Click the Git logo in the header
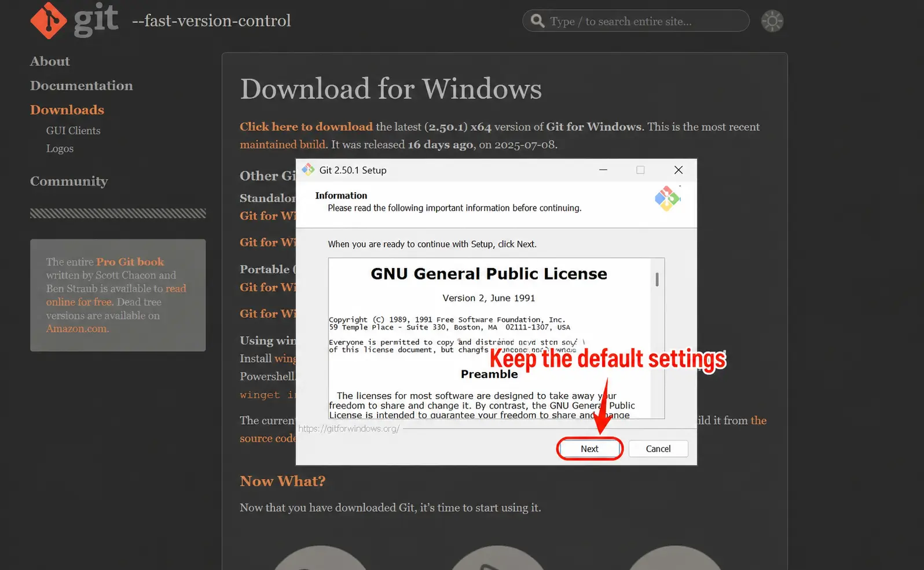Viewport: 924px width, 570px height. click(74, 20)
